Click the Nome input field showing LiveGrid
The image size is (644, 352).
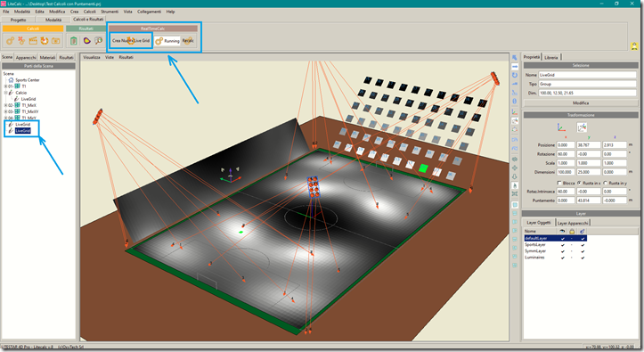point(587,75)
